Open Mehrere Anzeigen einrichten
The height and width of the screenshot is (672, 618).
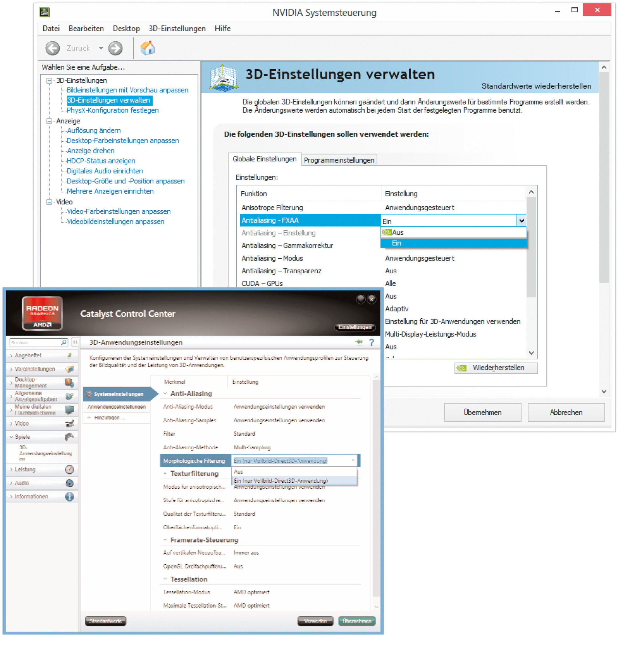tap(110, 191)
